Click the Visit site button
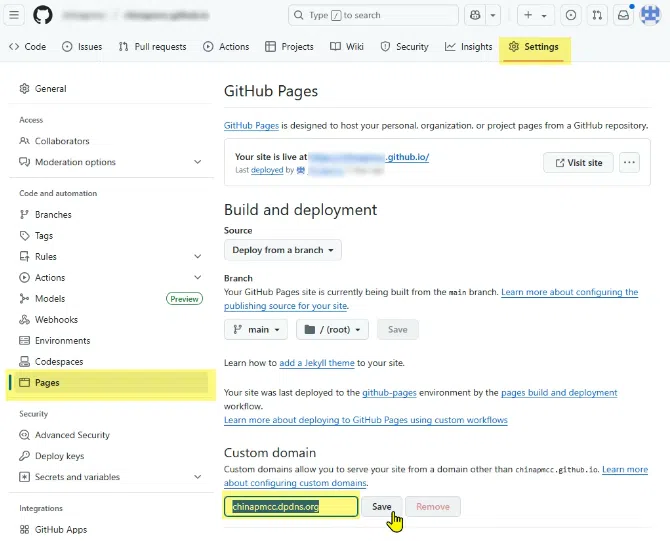Image resolution: width=670 pixels, height=541 pixels. (578, 163)
